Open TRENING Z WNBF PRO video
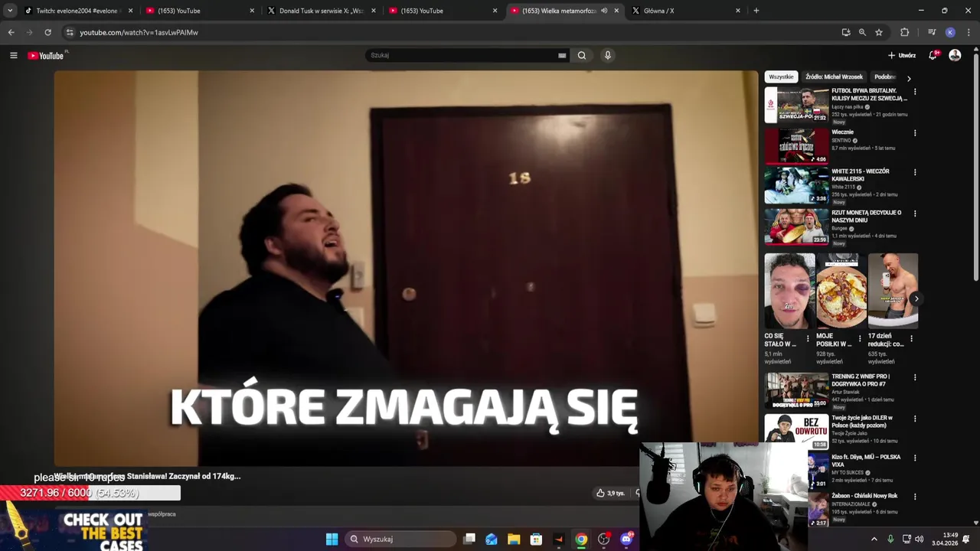 (x=796, y=390)
